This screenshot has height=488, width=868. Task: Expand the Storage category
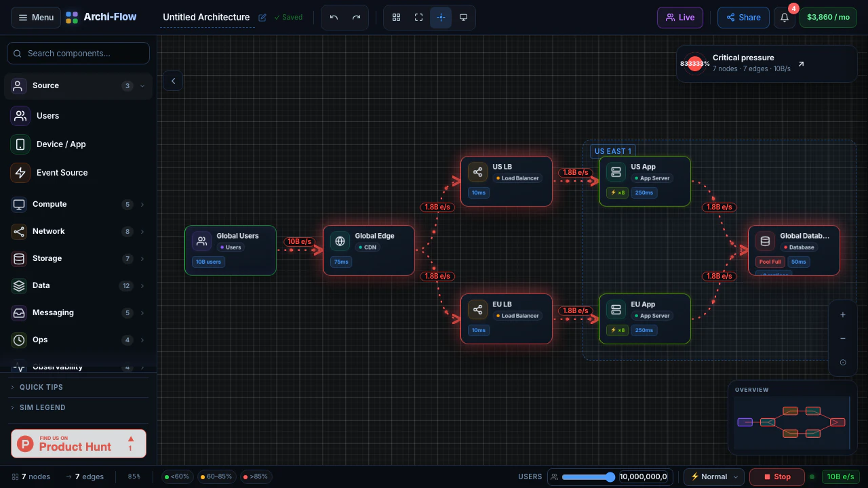click(78, 258)
